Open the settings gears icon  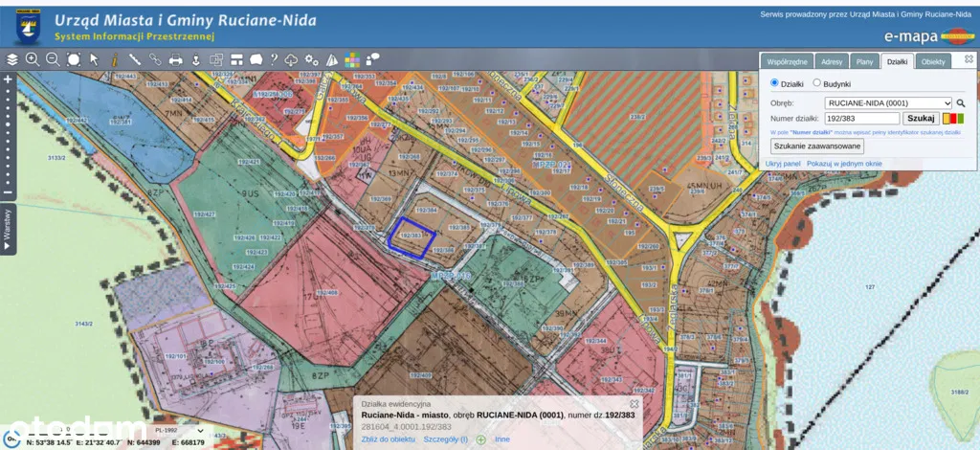(x=311, y=59)
